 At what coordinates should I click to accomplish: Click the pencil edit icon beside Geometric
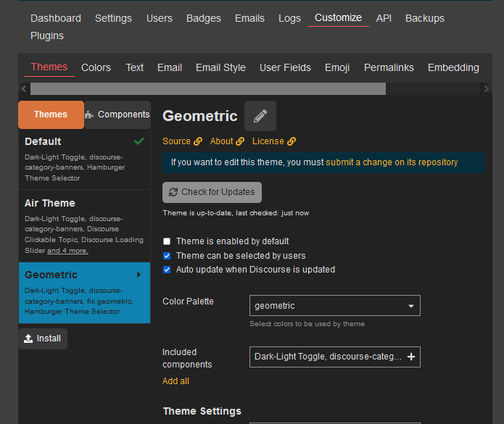point(260,116)
